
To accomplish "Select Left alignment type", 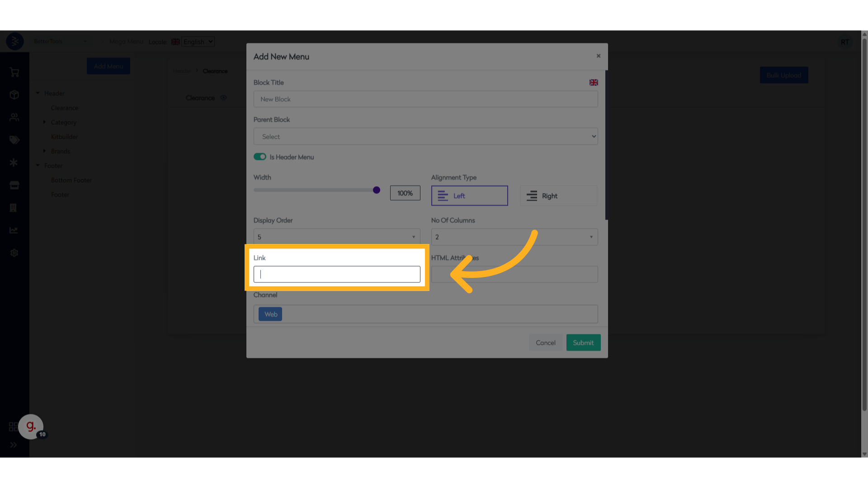I will pos(469,196).
